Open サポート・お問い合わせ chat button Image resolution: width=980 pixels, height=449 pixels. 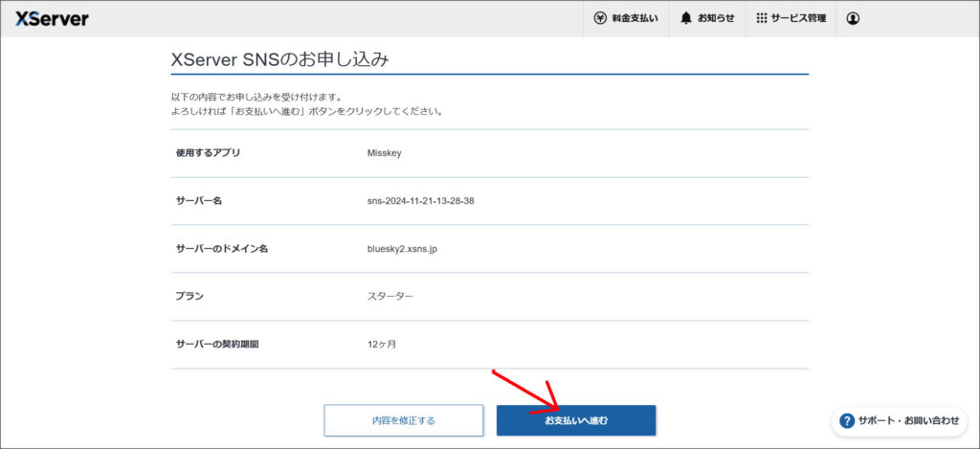[x=900, y=421]
